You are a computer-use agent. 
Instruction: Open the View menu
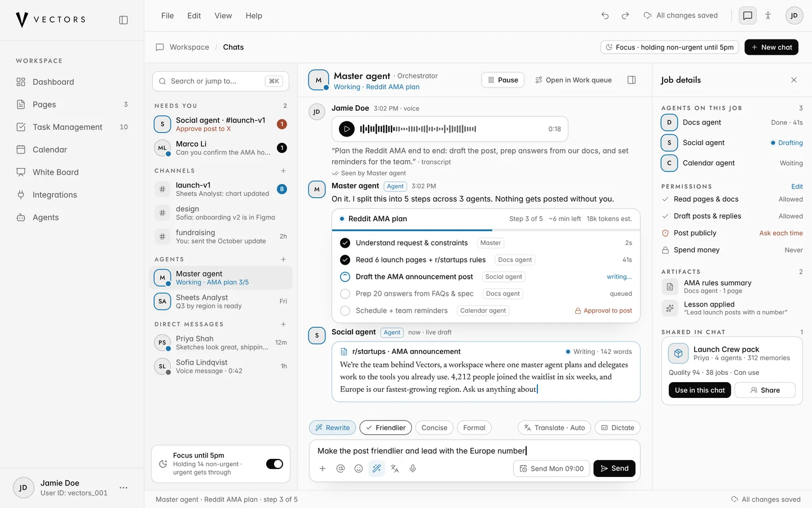coord(223,16)
